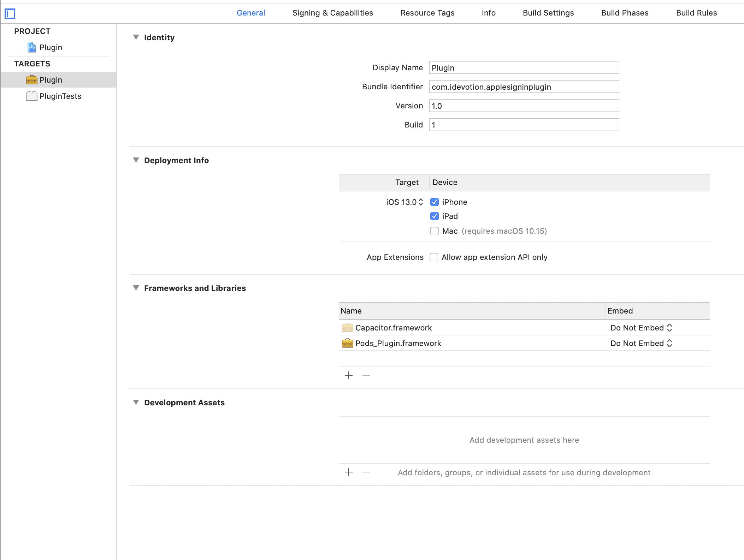
Task: Select the Pods_Plugin.framework row
Action: coord(524,343)
